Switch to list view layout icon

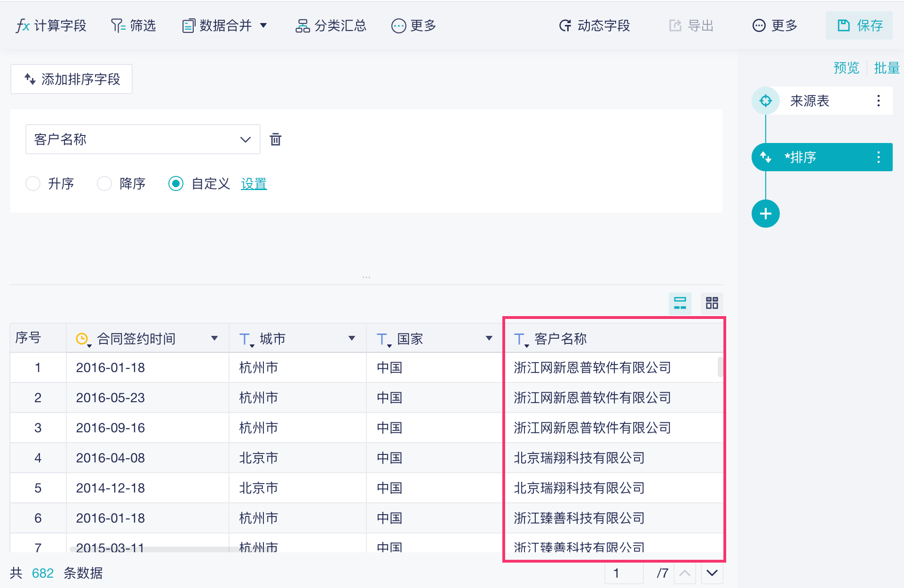[x=680, y=303]
